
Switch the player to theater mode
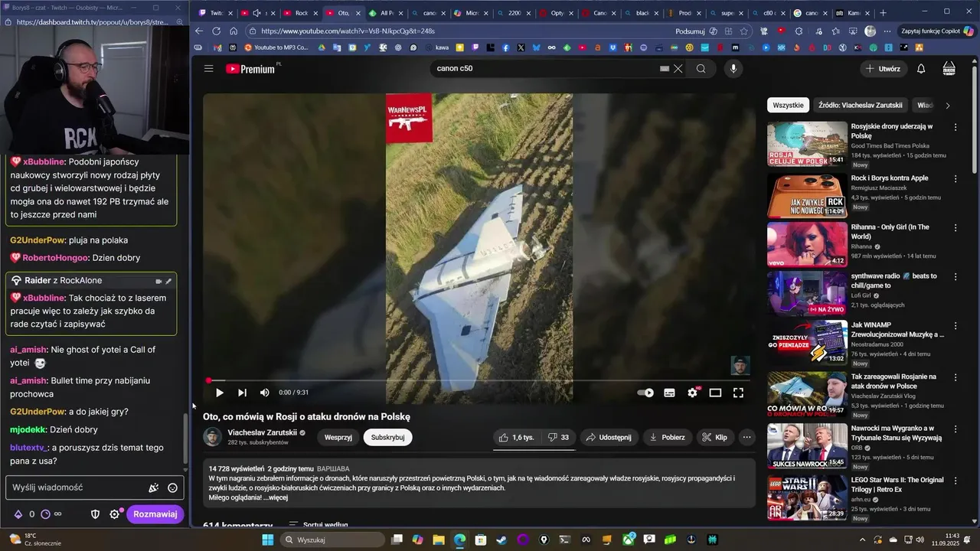pos(715,393)
